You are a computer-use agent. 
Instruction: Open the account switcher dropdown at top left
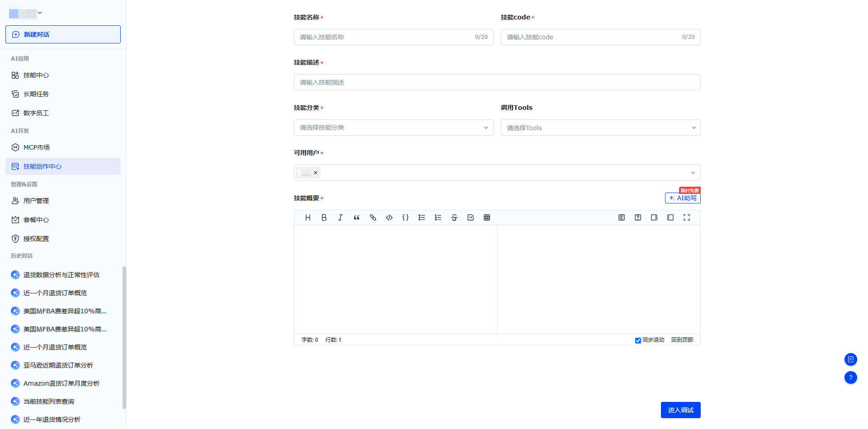(26, 13)
